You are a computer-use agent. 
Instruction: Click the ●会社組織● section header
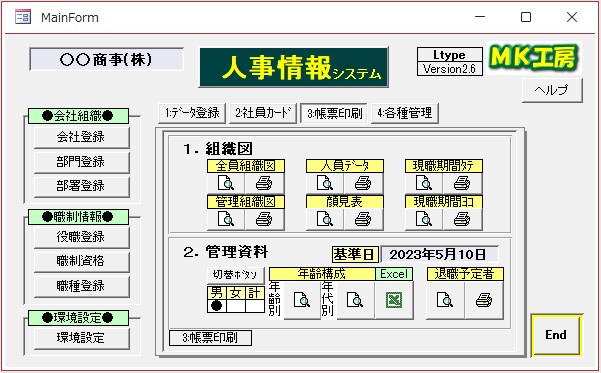tap(78, 116)
